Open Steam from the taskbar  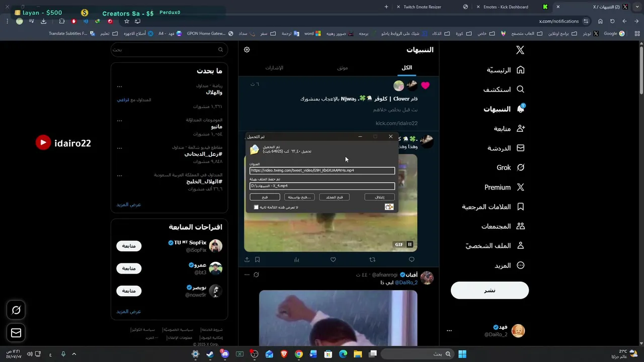[210, 354]
